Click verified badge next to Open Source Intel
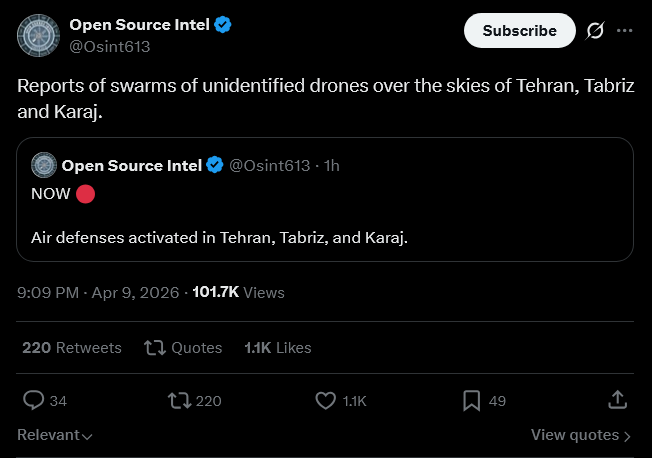The image size is (652, 458). tap(223, 25)
